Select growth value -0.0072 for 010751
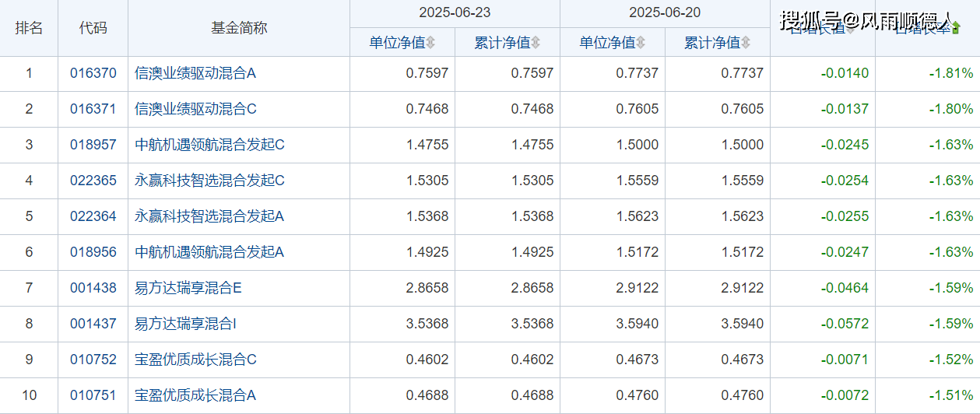The height and width of the screenshot is (414, 980). pos(845,395)
